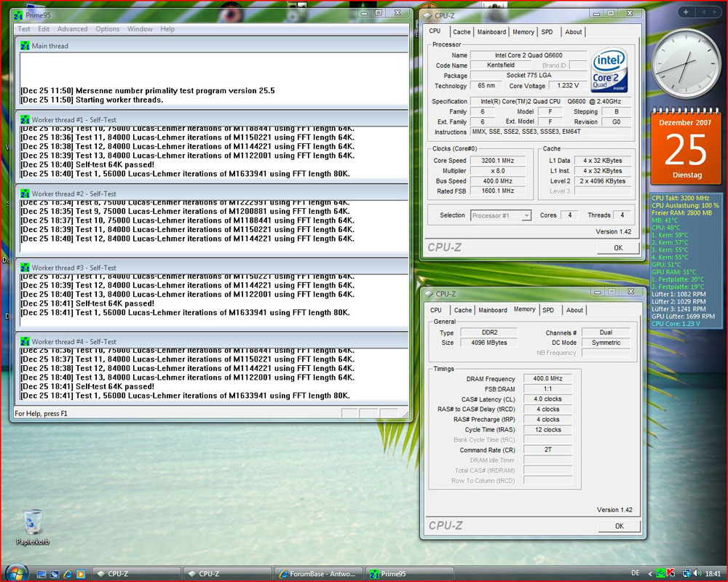
Task: Open the Papierkorb recycle bin icon
Action: coord(33,526)
